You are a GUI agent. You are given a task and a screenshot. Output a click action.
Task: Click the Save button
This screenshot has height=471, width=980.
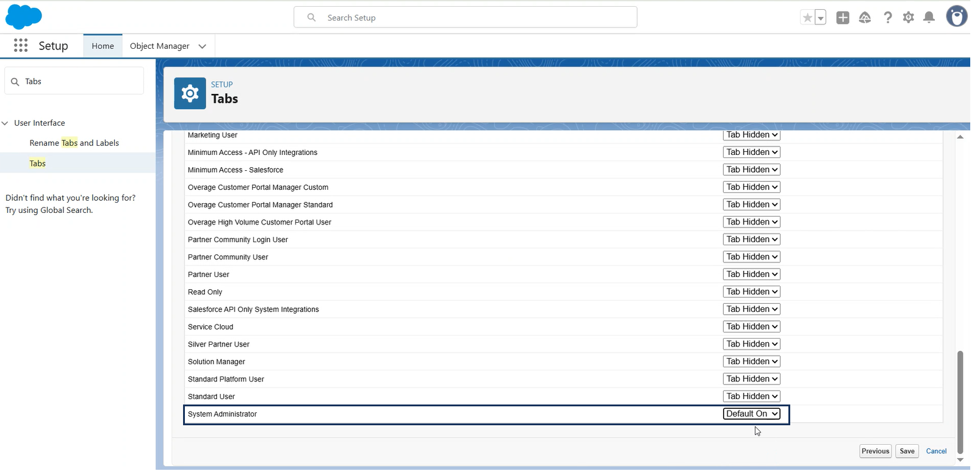907,451
